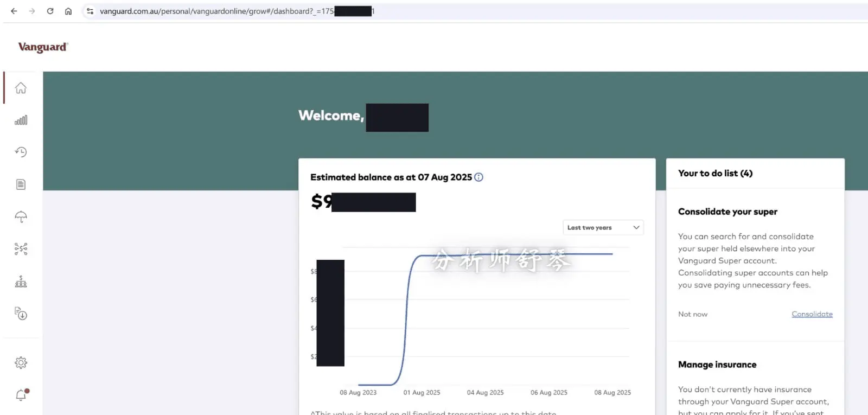This screenshot has width=868, height=415.
Task: Click the 01 Aug 2025 chart axis label
Action: point(422,392)
